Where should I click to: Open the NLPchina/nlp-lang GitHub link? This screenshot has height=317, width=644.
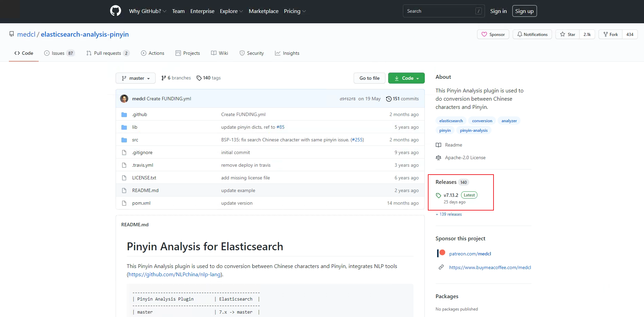tap(174, 275)
